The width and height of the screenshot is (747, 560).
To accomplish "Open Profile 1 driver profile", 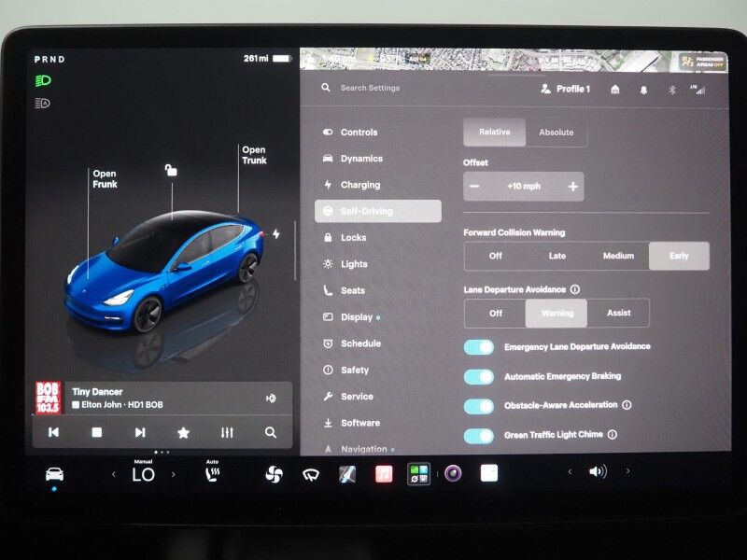I will [x=565, y=89].
